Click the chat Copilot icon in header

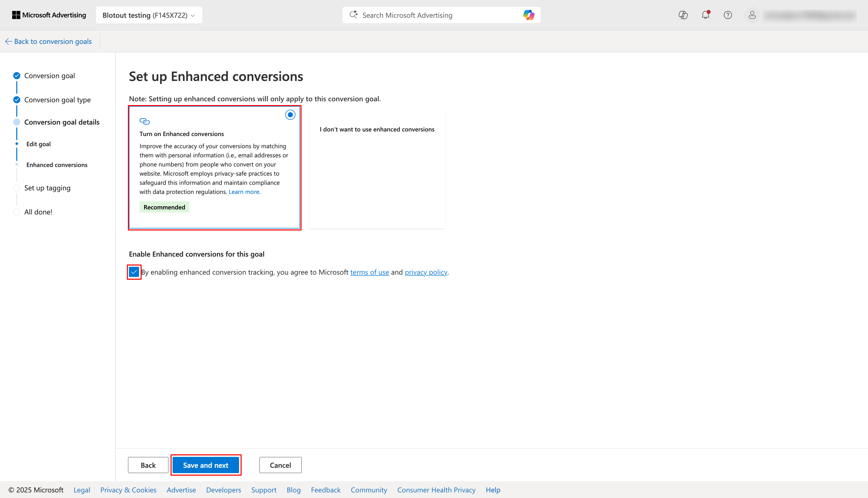(683, 15)
